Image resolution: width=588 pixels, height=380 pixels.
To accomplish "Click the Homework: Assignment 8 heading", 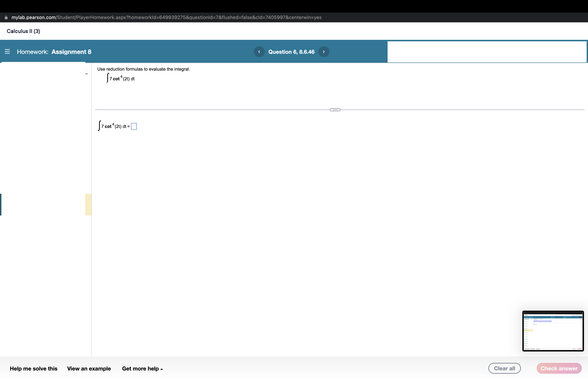I will pyautogui.click(x=54, y=52).
